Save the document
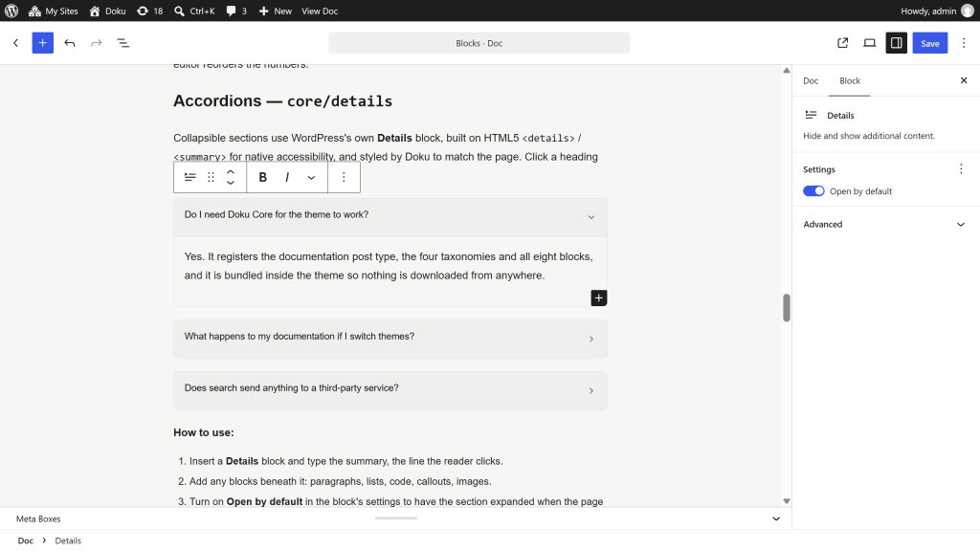Image resolution: width=980 pixels, height=551 pixels. 930,43
